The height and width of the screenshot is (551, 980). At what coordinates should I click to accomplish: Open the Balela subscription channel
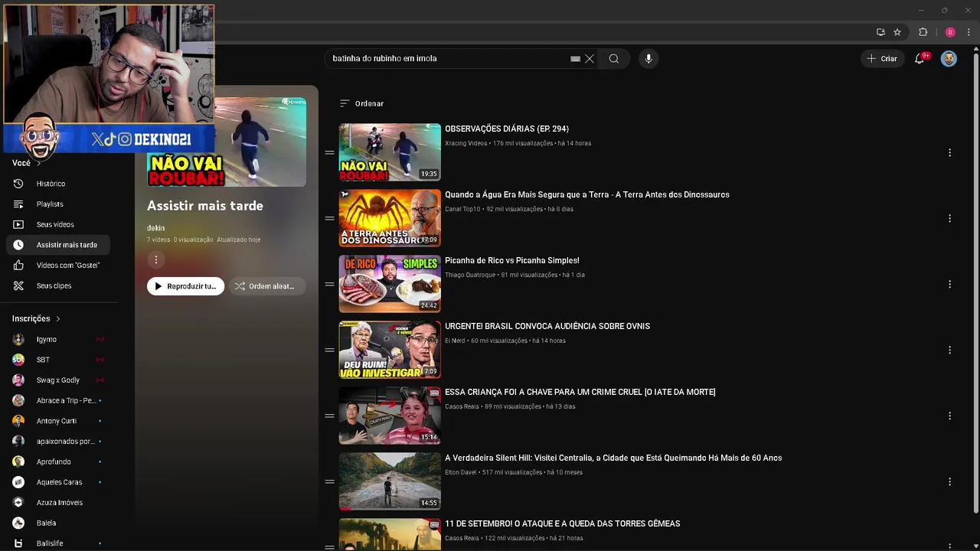click(x=58, y=523)
